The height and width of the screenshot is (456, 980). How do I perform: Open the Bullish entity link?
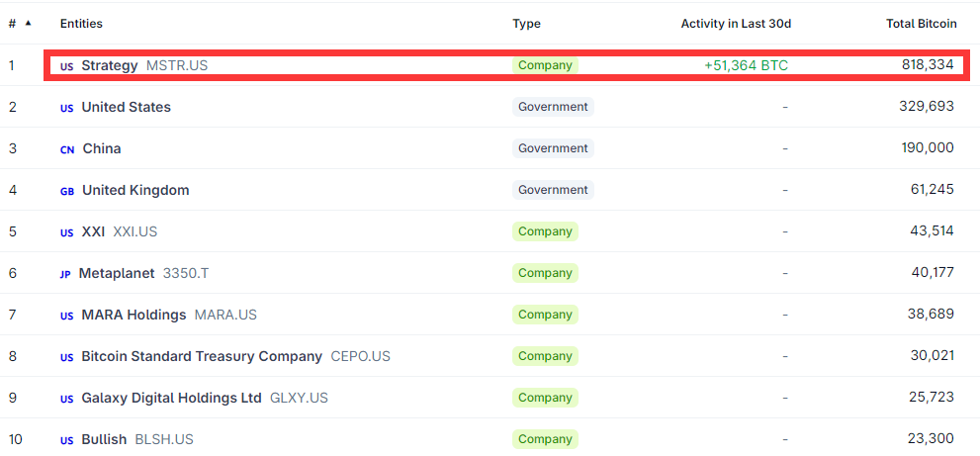click(x=104, y=439)
